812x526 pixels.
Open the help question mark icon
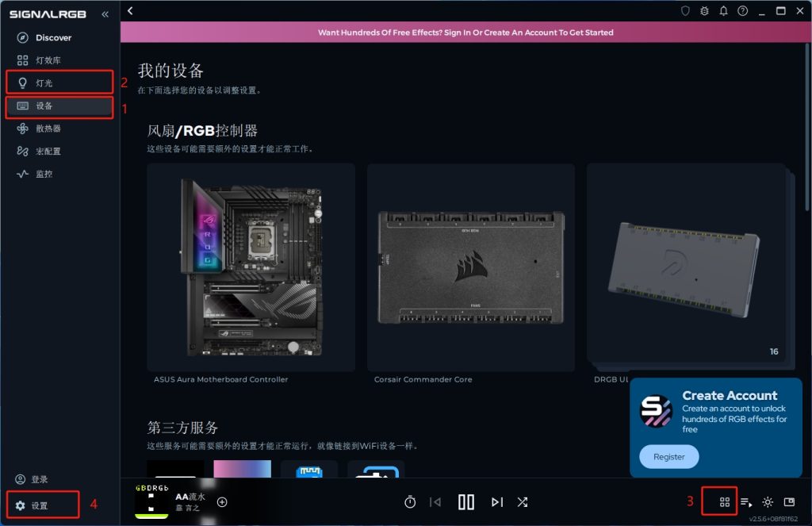(742, 11)
